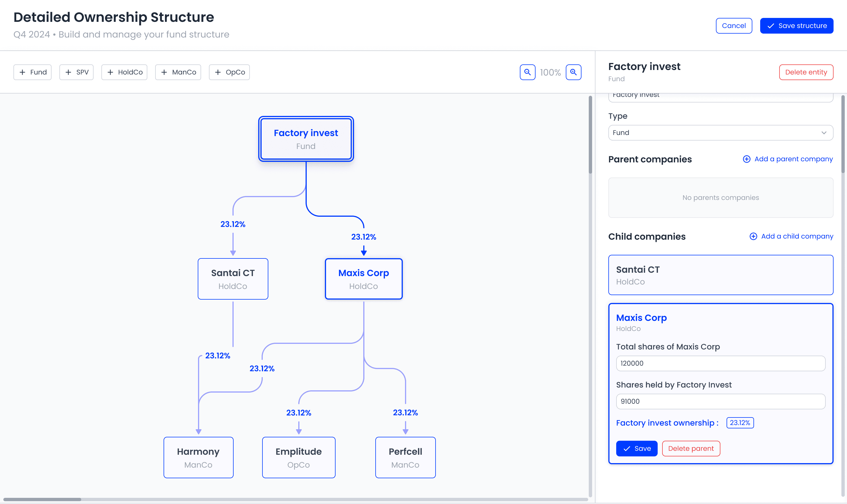Click the Total shares of Maxis Corp field
The width and height of the screenshot is (847, 504).
(720, 363)
